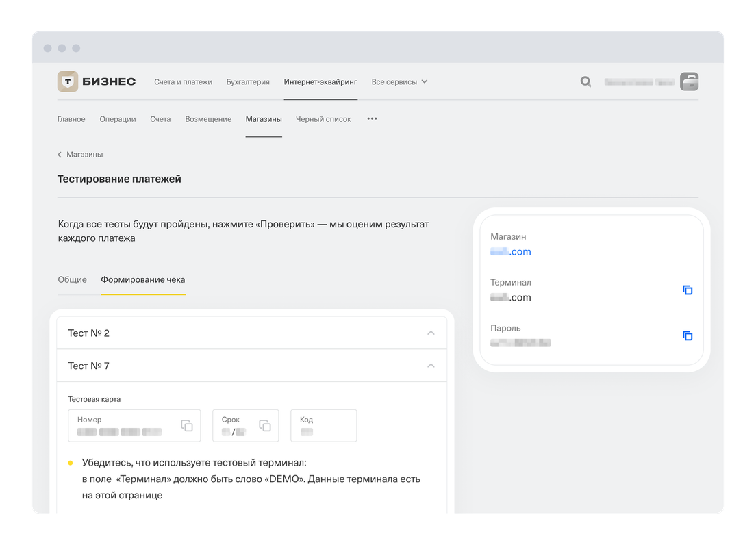Open the Операции tab
This screenshot has width=756, height=545.
pos(118,119)
